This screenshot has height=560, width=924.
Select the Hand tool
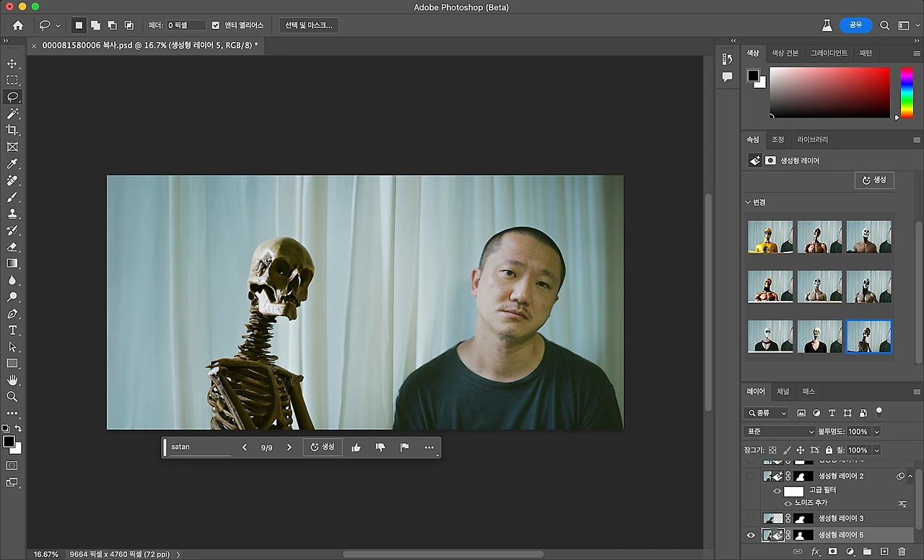(x=12, y=380)
